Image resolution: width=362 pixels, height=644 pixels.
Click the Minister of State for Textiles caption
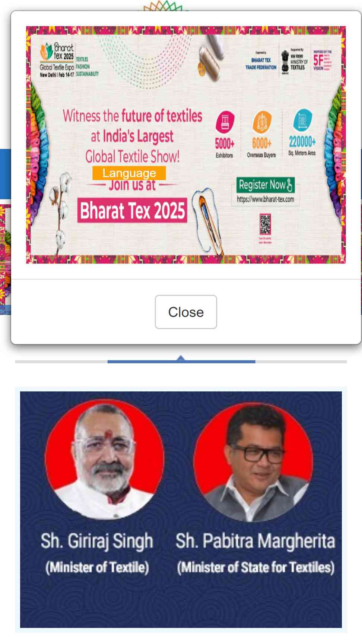click(256, 567)
